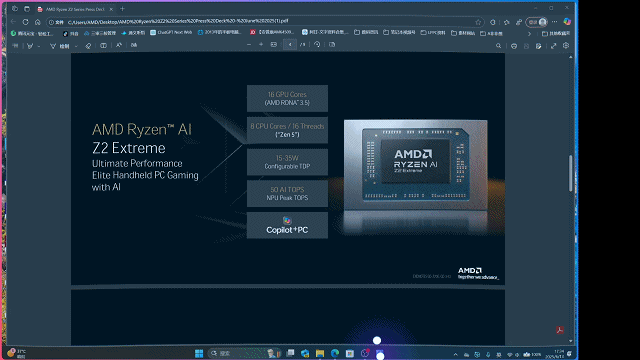Screen dimensions: 640x360
Task: Zoom out the PDF with minus icon
Action: point(249,44)
